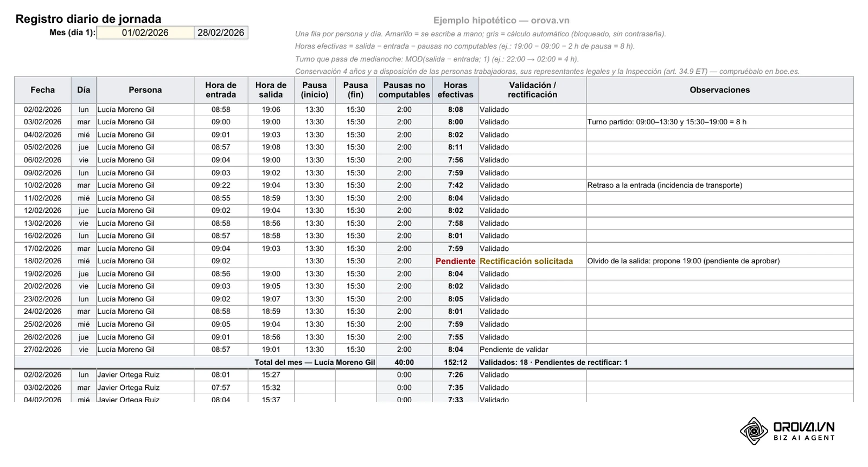This screenshot has width=868, height=467.
Task: Click 'Total del mes — Lucía Moreno Gil' label
Action: tap(315, 362)
